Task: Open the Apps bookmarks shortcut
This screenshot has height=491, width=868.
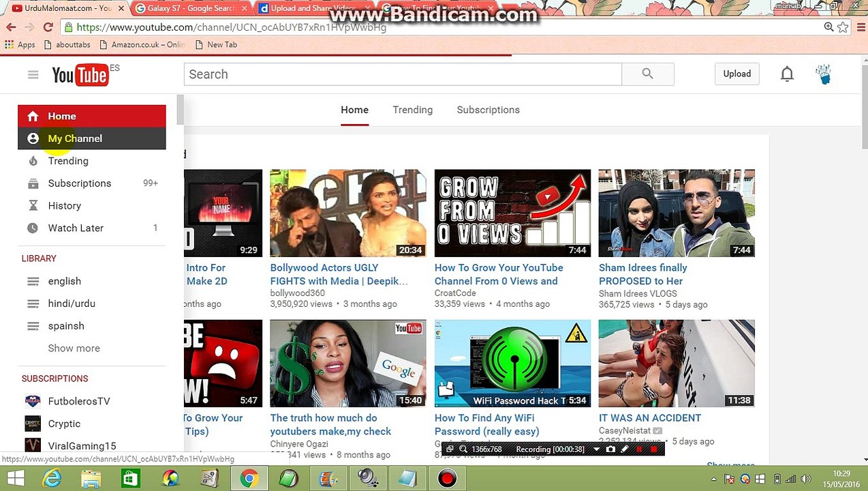Action: (20, 44)
